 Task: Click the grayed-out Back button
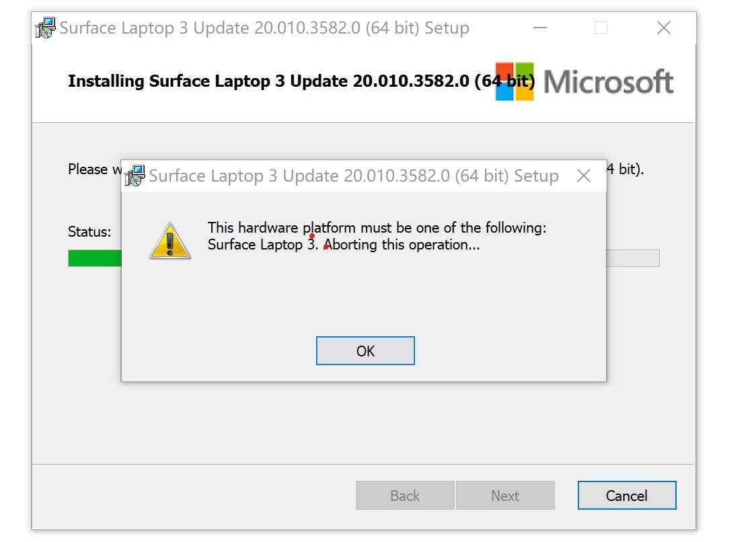pos(405,495)
